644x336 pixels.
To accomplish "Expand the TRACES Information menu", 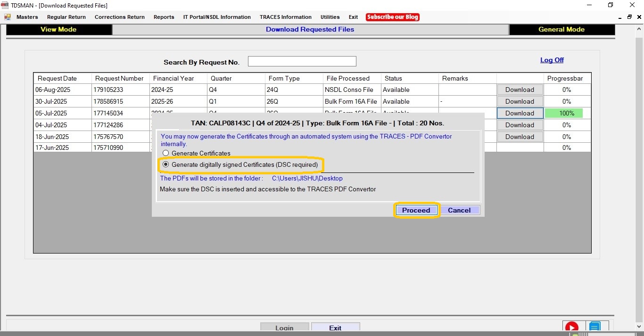I will [285, 17].
